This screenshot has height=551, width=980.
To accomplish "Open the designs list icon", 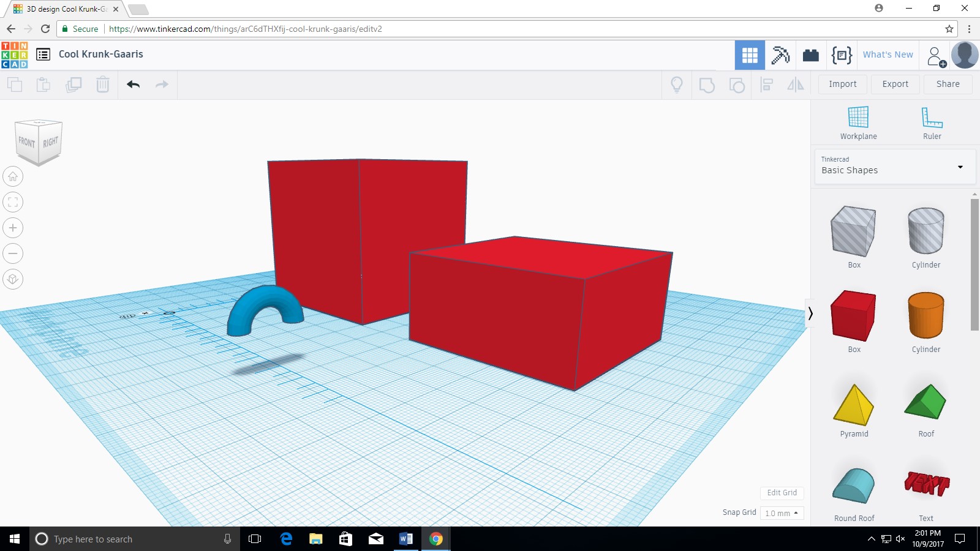I will (x=43, y=54).
